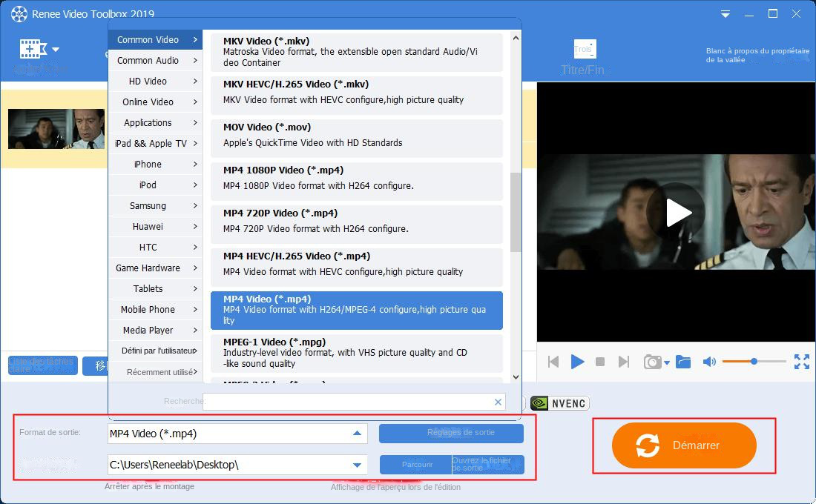The height and width of the screenshot is (504, 816).
Task: Open the snapshot format dropdown arrow
Action: coord(665,363)
